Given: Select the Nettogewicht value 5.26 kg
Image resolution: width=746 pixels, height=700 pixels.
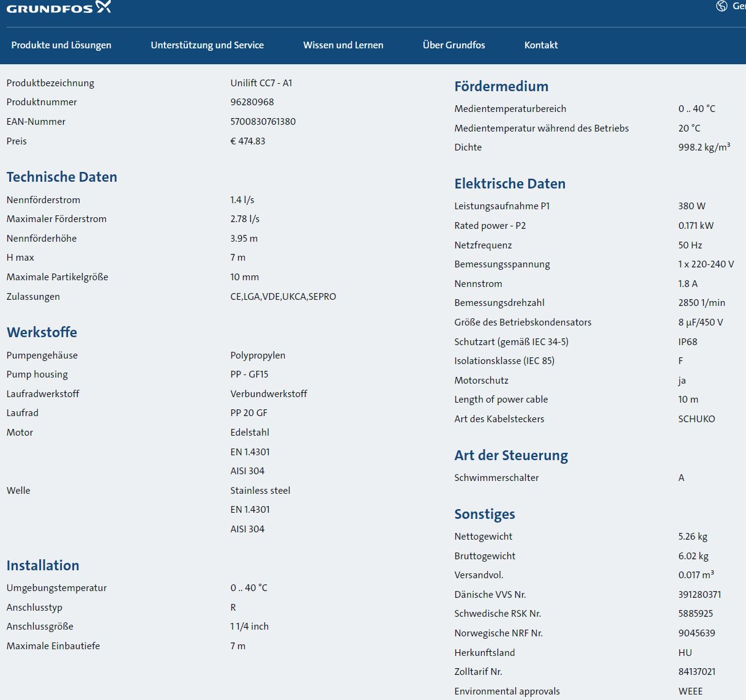Looking at the screenshot, I should click(693, 537).
